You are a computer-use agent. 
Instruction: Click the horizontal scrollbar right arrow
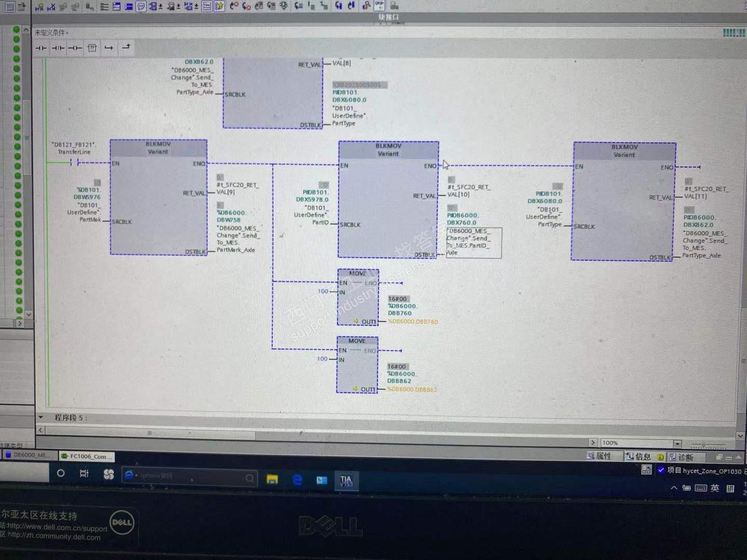point(593,442)
